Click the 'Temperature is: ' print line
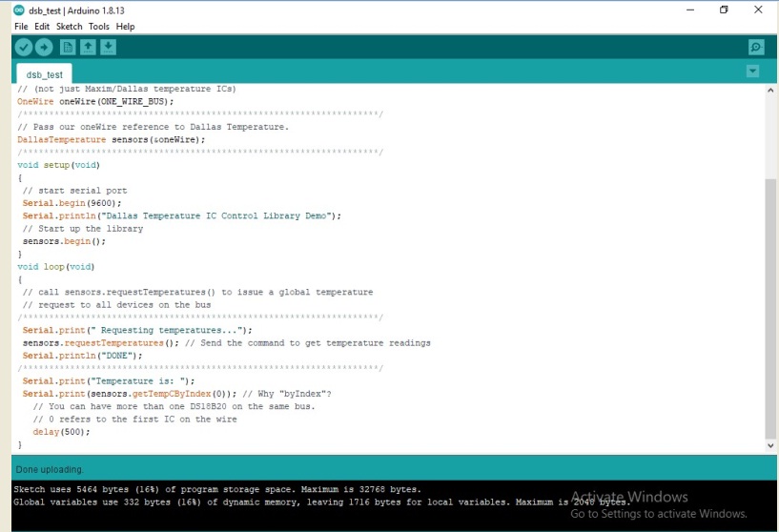 click(109, 381)
